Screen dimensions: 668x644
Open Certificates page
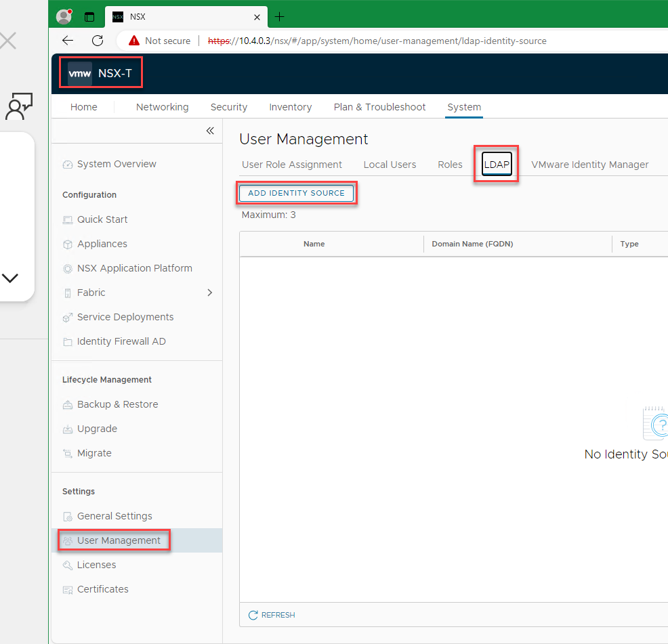103,589
